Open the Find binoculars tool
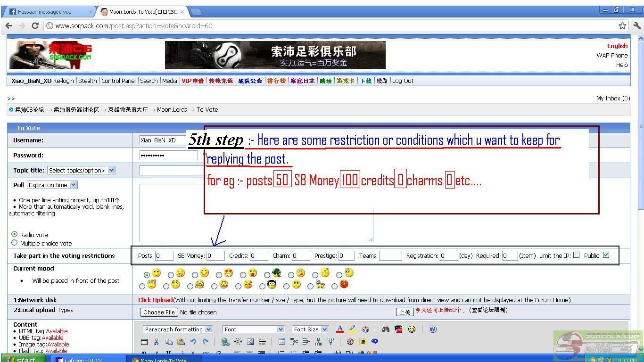 pos(386,329)
